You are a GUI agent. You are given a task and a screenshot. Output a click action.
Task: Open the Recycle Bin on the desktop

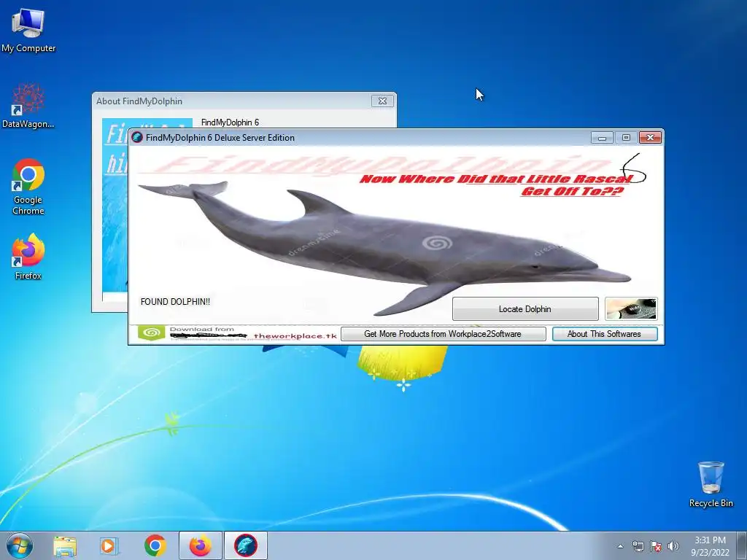coord(711,484)
